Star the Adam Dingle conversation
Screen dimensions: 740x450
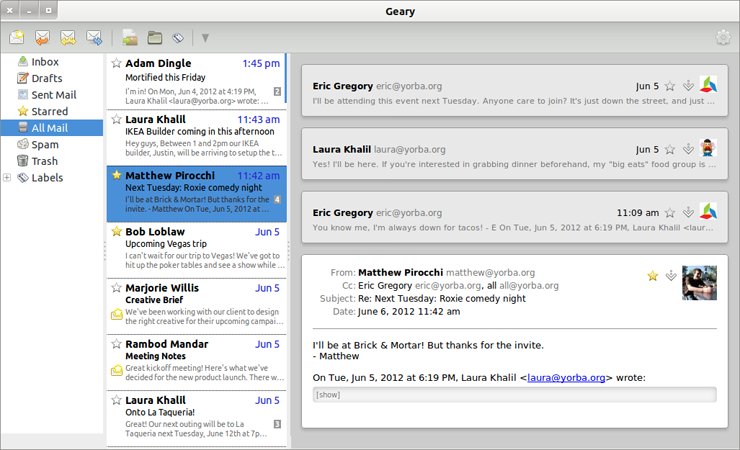pyautogui.click(x=116, y=63)
